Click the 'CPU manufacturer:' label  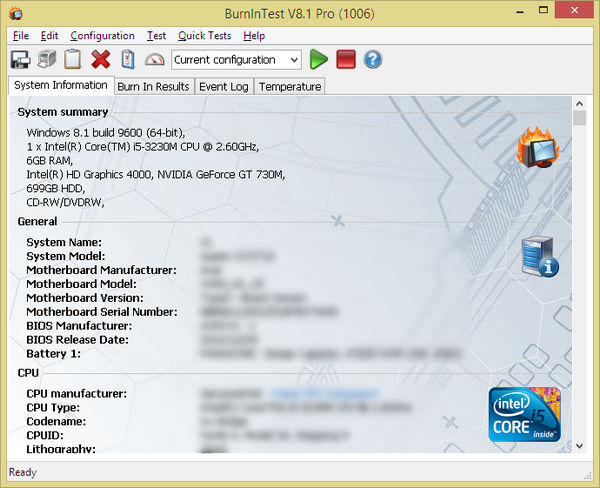pyautogui.click(x=77, y=393)
